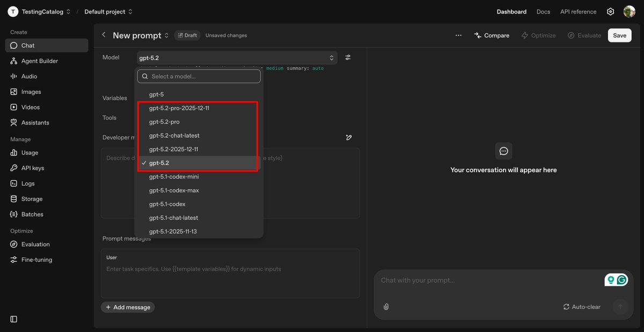The height and width of the screenshot is (332, 644).
Task: Open the three-dot more options menu
Action: [x=458, y=35]
